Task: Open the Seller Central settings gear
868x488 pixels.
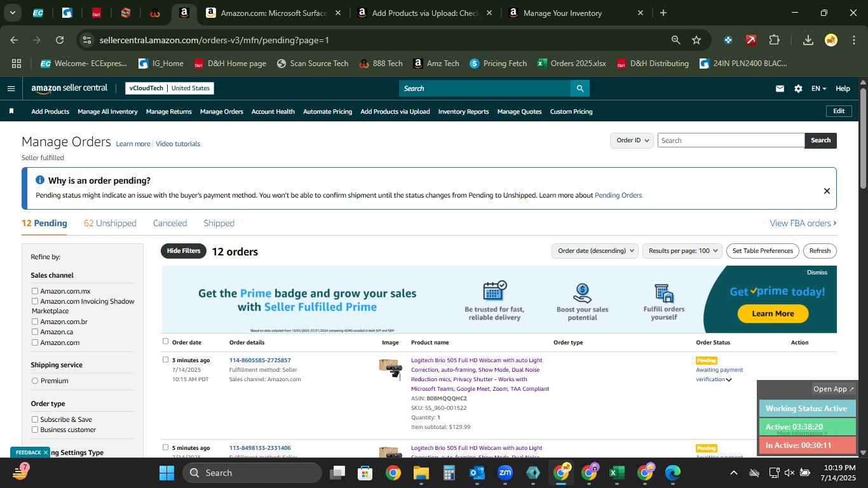Action: [x=798, y=88]
